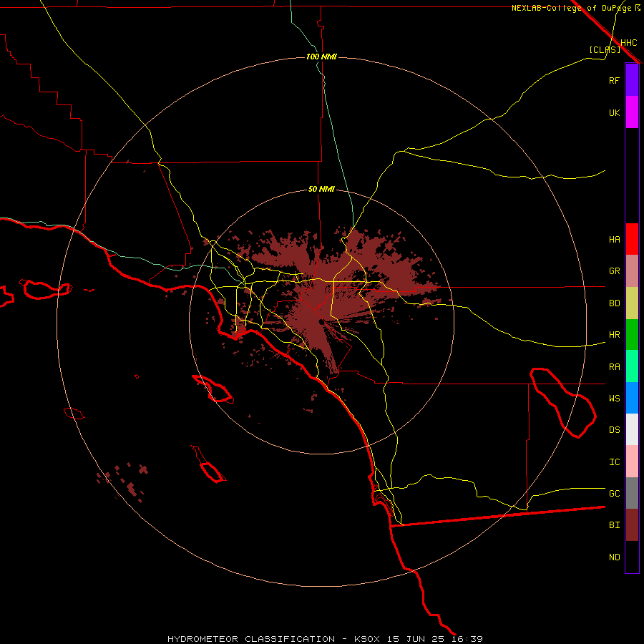Click the BD yellow legend swatch

[632, 303]
